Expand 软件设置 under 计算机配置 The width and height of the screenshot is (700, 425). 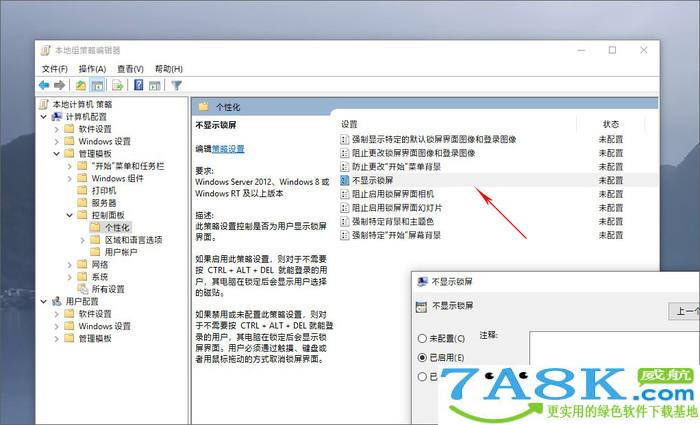point(57,129)
